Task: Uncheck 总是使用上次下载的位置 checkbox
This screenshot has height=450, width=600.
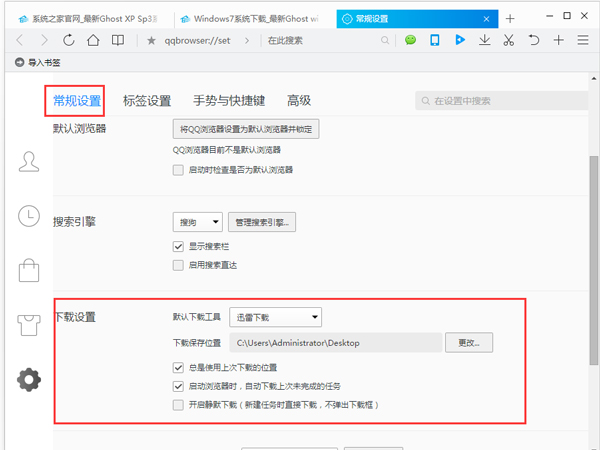Action: click(x=178, y=368)
